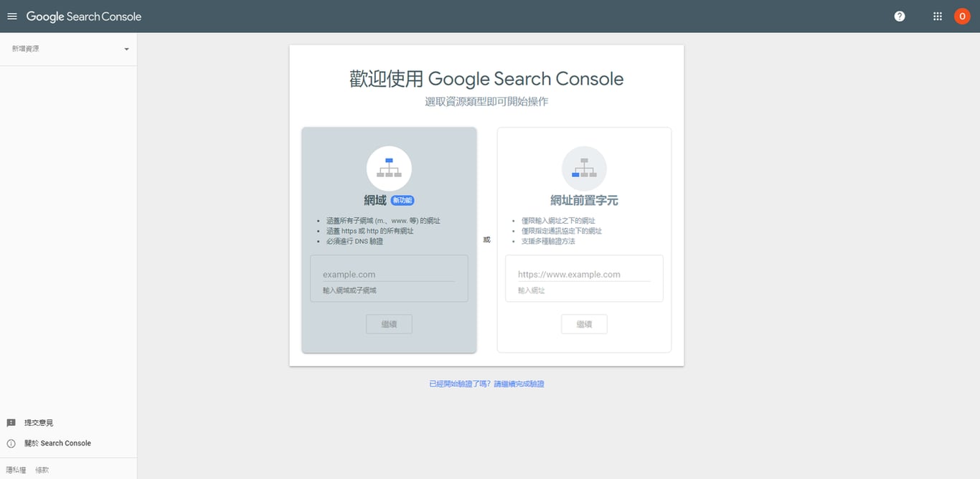The width and height of the screenshot is (980, 479).
Task: Click the bullet mentioning 子網域 (m.、www. 等)
Action: pos(383,221)
